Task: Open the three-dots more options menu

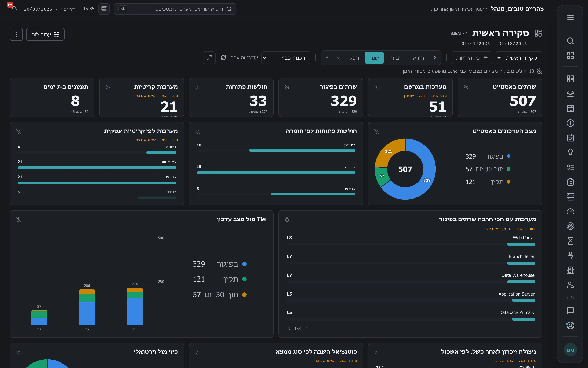Action: click(16, 34)
